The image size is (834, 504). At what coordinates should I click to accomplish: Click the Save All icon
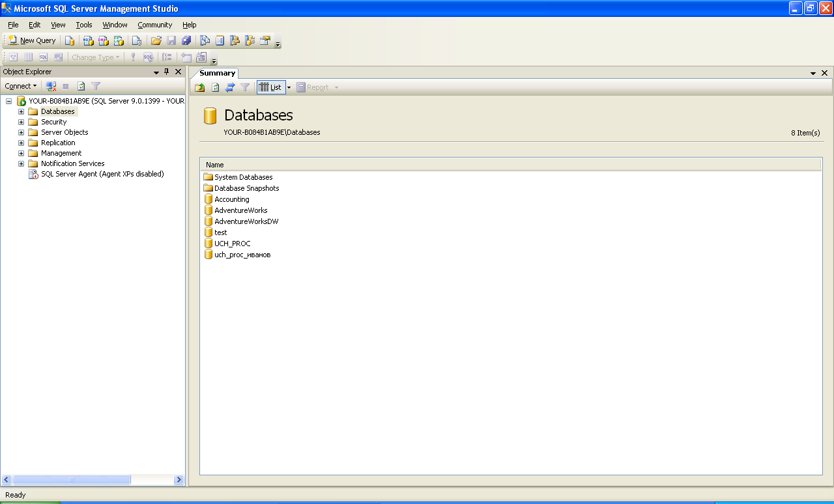(x=186, y=40)
